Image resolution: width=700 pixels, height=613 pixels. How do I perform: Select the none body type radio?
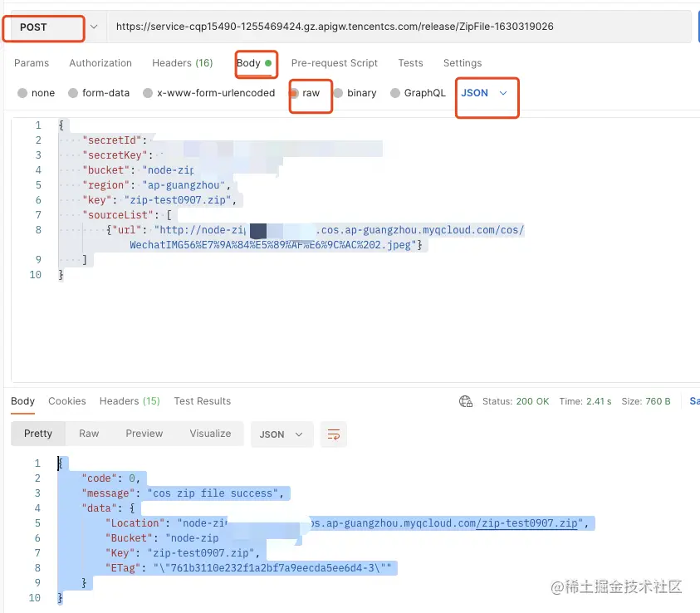click(22, 93)
